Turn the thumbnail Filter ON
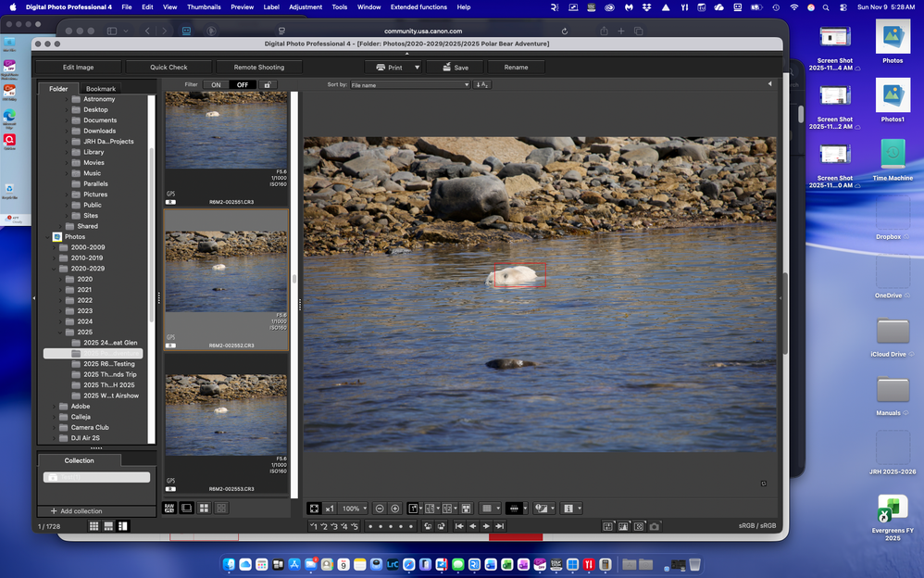The image size is (924, 578). coord(216,84)
